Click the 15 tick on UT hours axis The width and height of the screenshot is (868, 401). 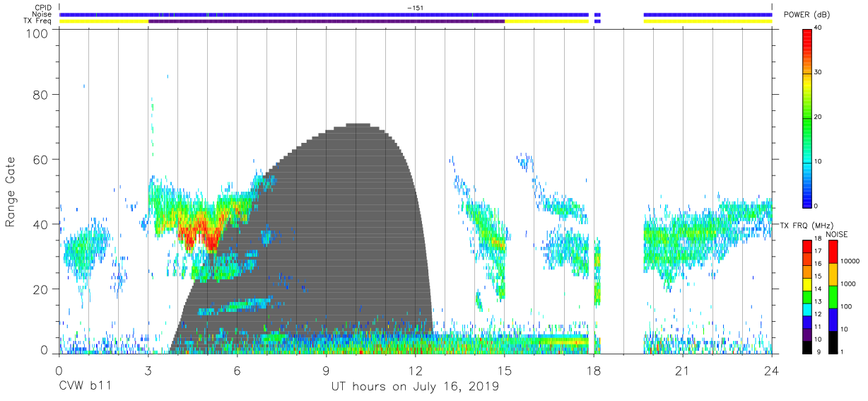pos(505,371)
